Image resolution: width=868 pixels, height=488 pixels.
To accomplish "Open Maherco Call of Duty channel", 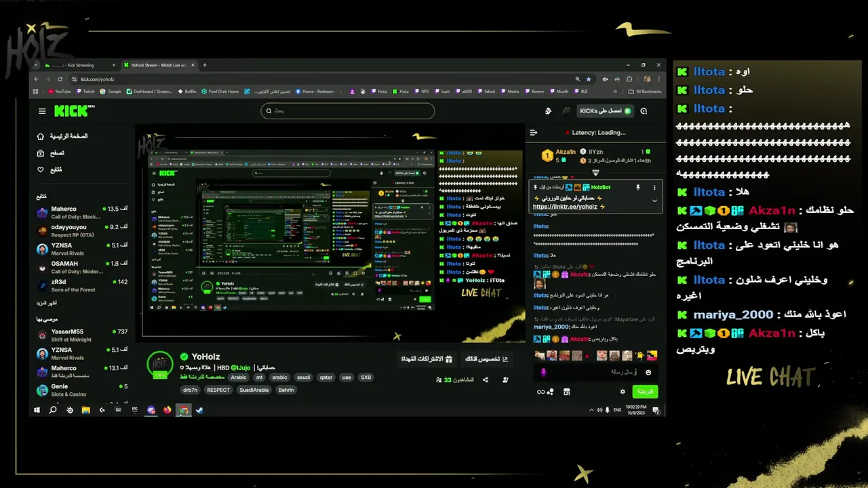I will click(82, 212).
